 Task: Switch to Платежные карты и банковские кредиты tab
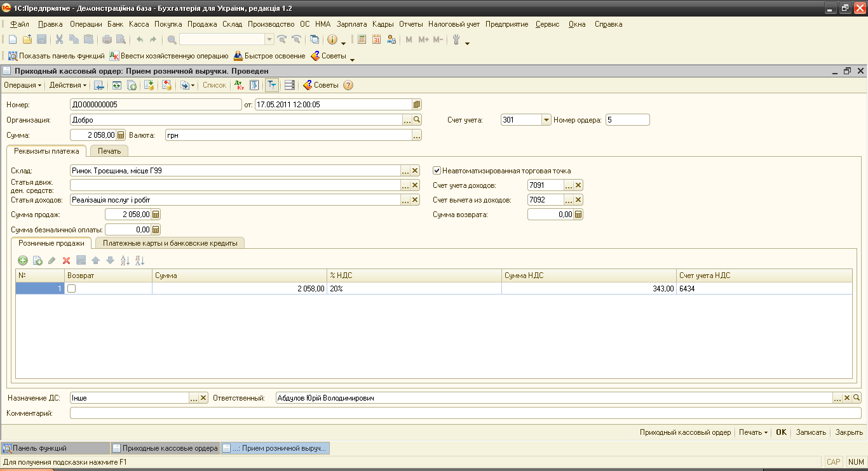(170, 243)
